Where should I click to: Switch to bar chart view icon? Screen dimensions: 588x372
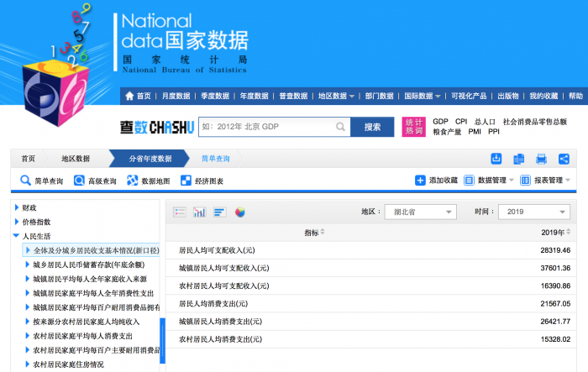click(x=200, y=212)
